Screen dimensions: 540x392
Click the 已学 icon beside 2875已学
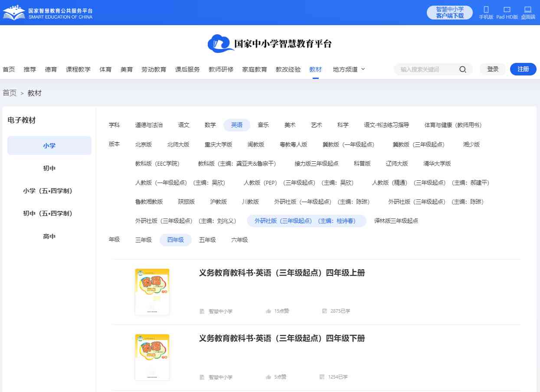pos(324,311)
